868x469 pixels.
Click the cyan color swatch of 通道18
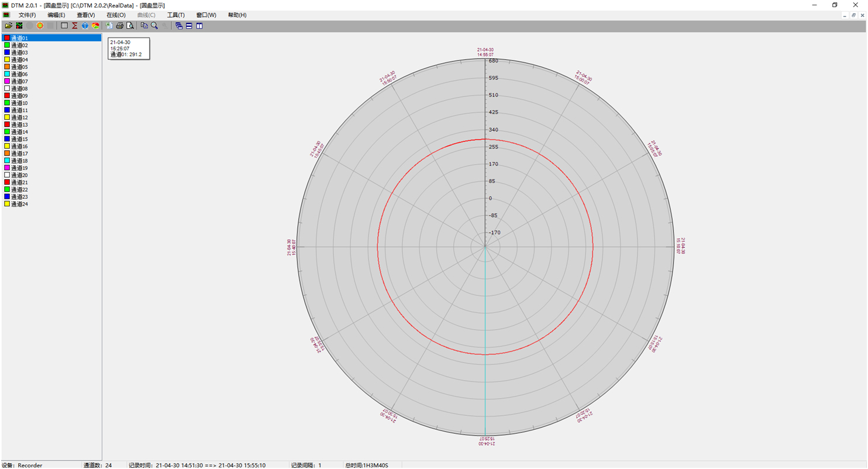[7, 161]
